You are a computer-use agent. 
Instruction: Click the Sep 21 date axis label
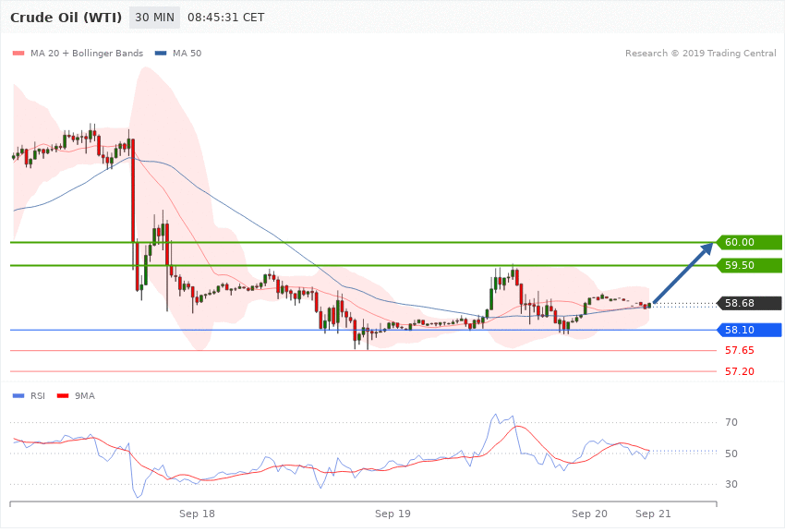coord(653,514)
